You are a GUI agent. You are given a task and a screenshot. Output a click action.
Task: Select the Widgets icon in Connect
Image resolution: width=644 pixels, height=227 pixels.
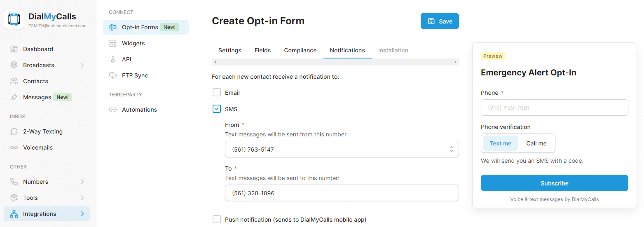click(x=112, y=43)
